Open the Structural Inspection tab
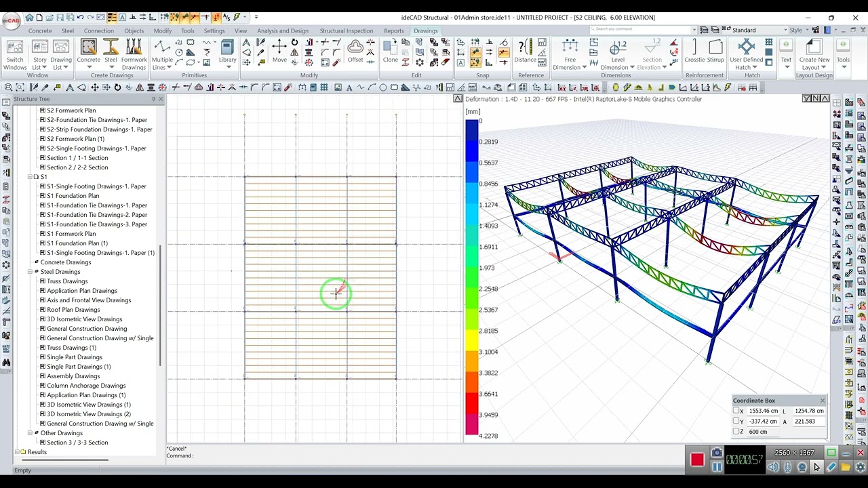This screenshot has height=488, width=868. 347,30
